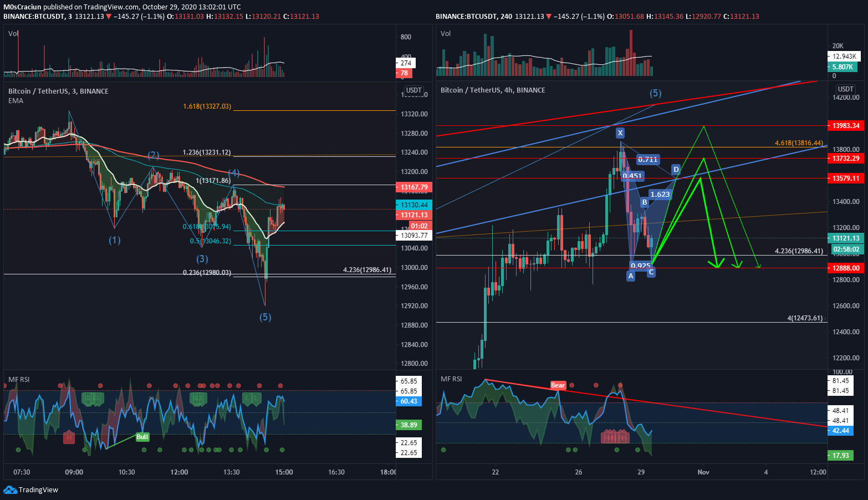Click the Vol legend on the left chart
The width and height of the screenshot is (868, 500).
[x=13, y=34]
